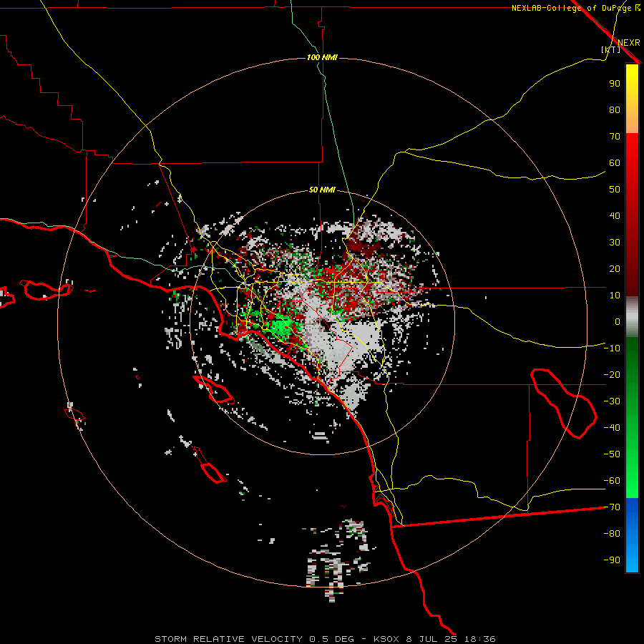Select the -50 value on velocity scale
Image resolution: width=644 pixels, height=644 pixels.
tap(612, 454)
